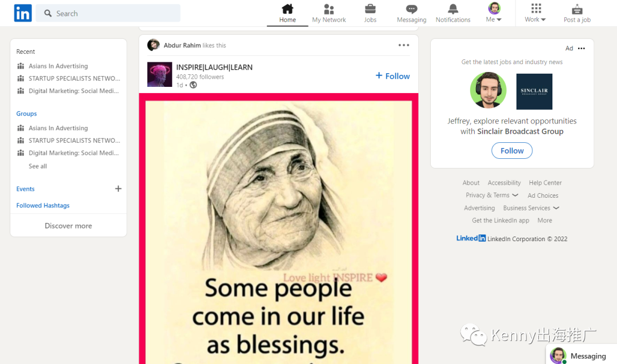The width and height of the screenshot is (617, 364).
Task: Open Help Center link
Action: click(x=546, y=183)
